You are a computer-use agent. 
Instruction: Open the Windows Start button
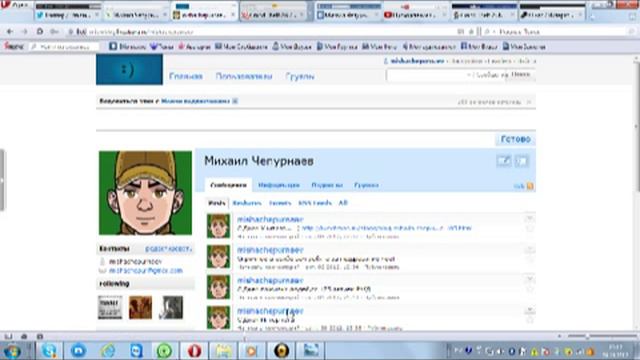pos(12,351)
